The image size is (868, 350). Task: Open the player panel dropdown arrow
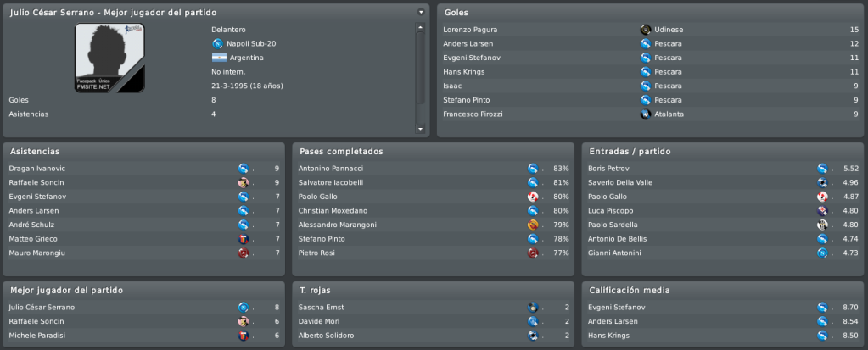421,12
